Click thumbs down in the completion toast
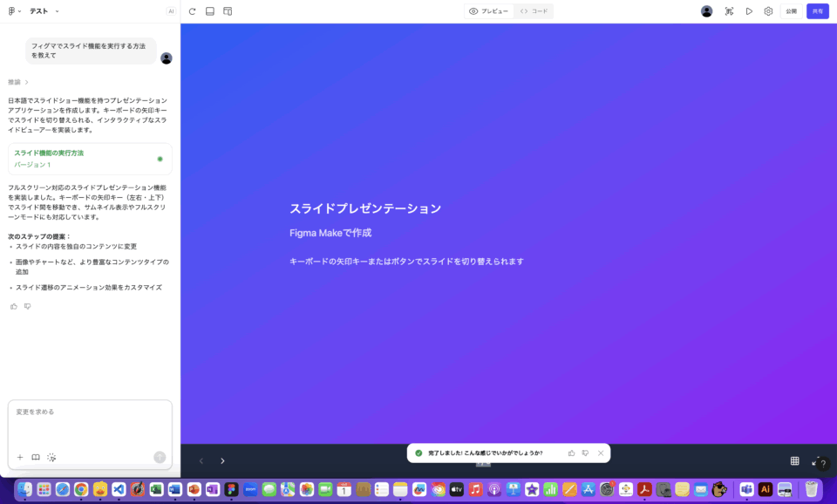 click(585, 453)
